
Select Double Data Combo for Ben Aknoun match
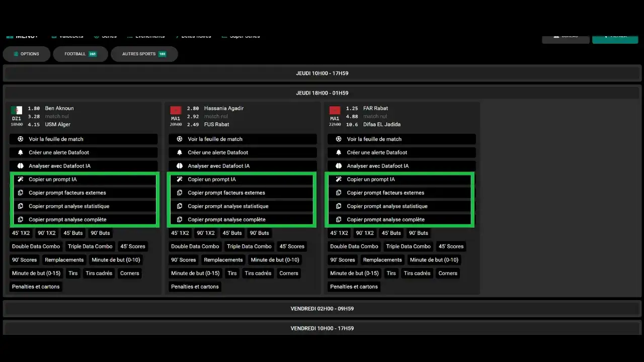(36, 246)
